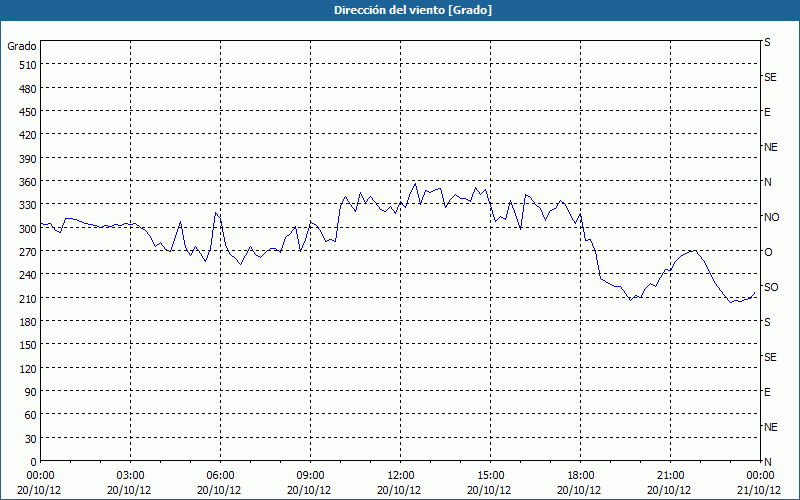This screenshot has height=500, width=800.
Task: Pick the 360 degree axis label
Action: 28,182
